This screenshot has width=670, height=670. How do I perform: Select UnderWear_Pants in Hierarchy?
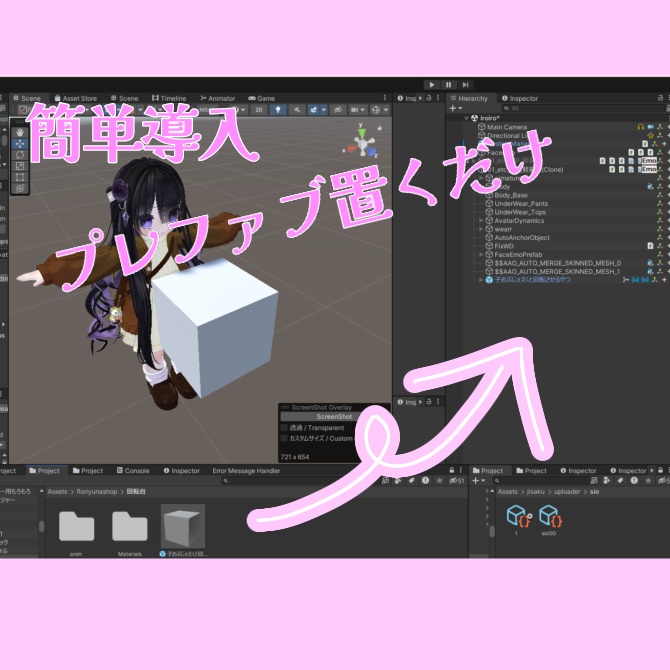click(x=521, y=203)
